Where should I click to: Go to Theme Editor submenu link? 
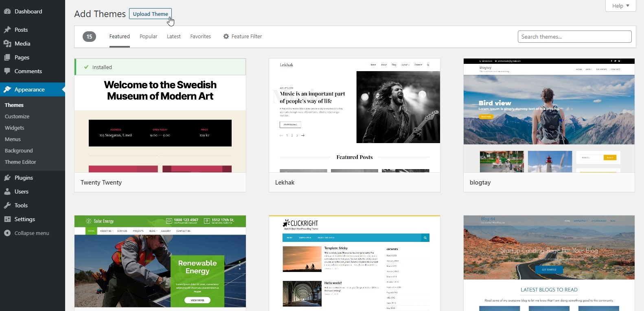point(20,162)
